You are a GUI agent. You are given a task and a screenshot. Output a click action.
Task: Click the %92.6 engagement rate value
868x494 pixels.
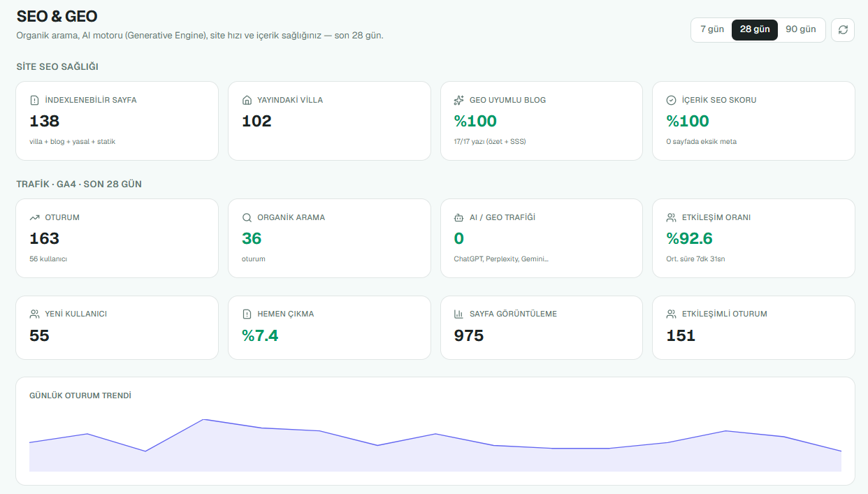click(x=689, y=238)
